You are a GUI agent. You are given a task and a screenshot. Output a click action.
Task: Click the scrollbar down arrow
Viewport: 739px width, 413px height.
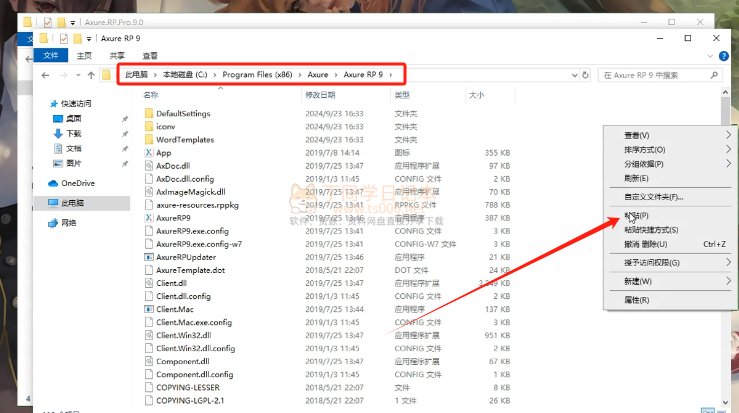[x=725, y=402]
